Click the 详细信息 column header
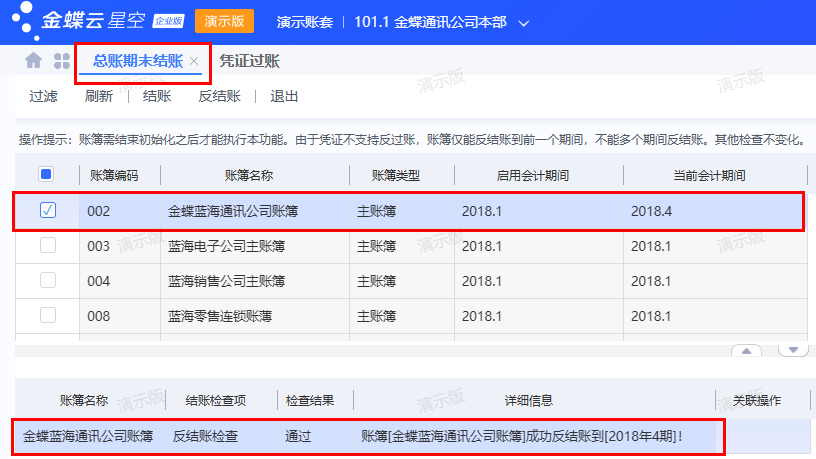The height and width of the screenshot is (459, 816). pos(528,400)
